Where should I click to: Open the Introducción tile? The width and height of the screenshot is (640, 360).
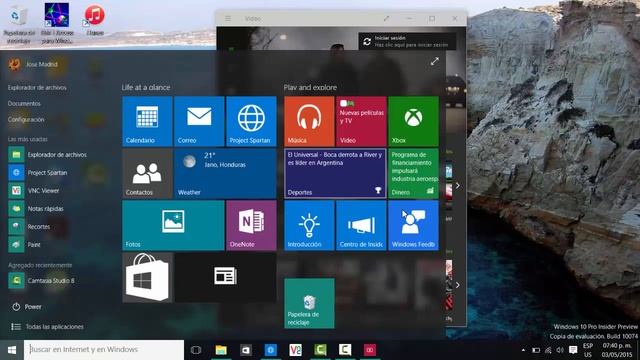(309, 225)
